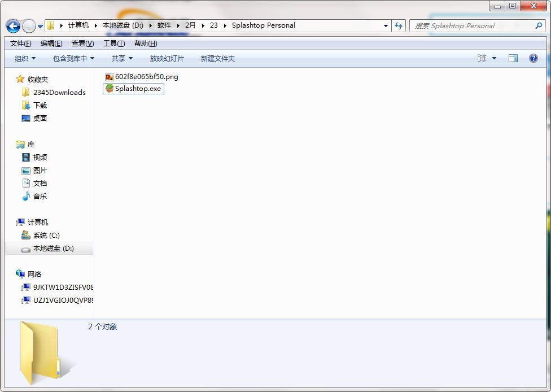Expand arrow before Splashtop Personal breadcrumb
This screenshot has height=392, width=551.
tap(225, 25)
